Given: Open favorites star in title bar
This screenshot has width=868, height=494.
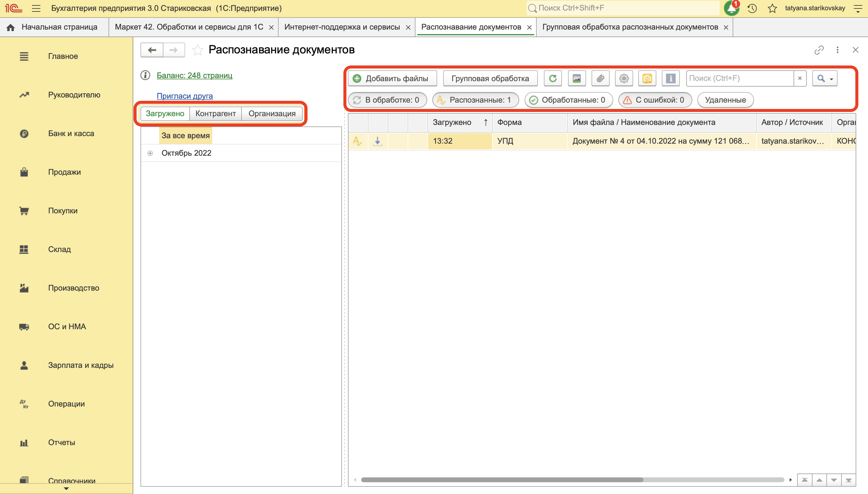Looking at the screenshot, I should click(772, 8).
